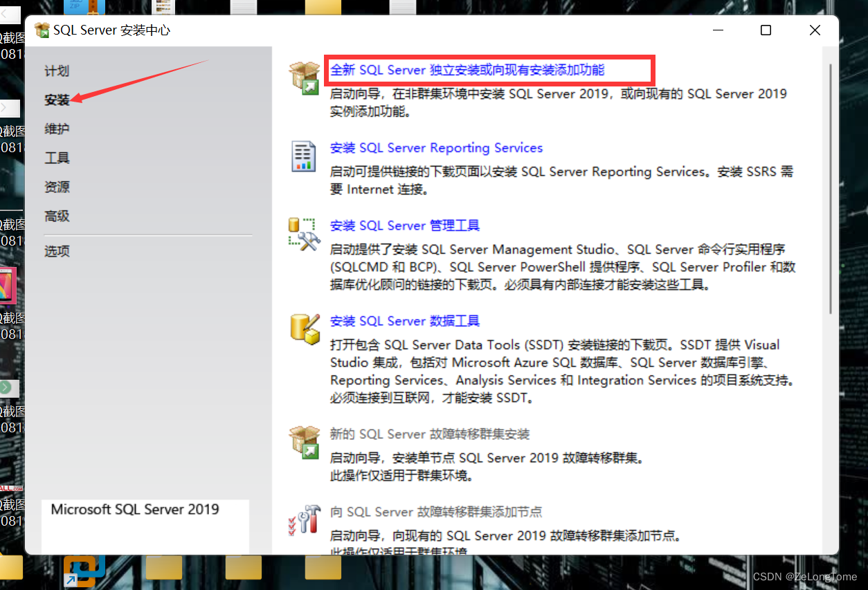Maximize the SQL Server 安装中心 window
This screenshot has height=590, width=868.
[x=766, y=30]
